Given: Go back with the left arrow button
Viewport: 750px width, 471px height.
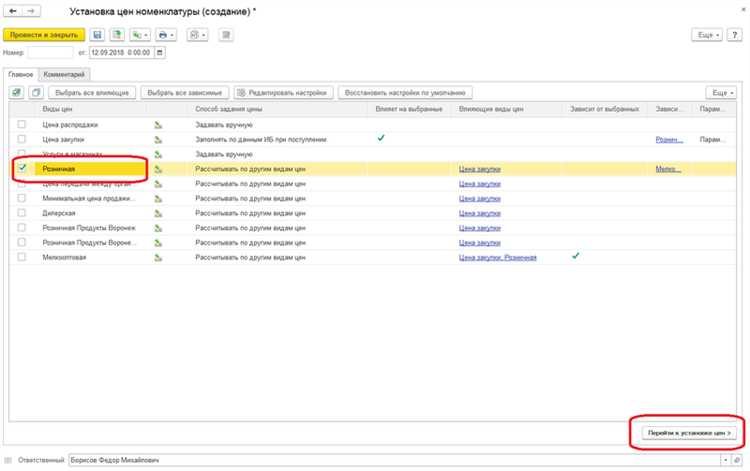Looking at the screenshot, I should point(13,11).
